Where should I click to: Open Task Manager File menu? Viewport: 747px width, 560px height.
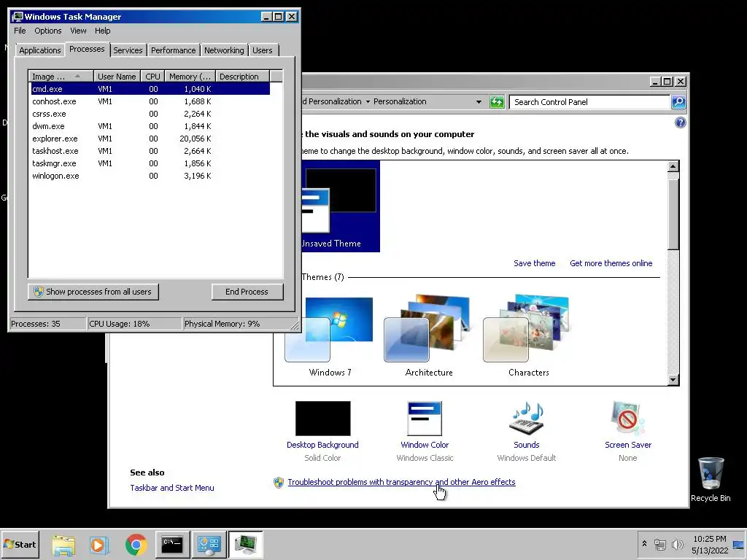pyautogui.click(x=20, y=31)
